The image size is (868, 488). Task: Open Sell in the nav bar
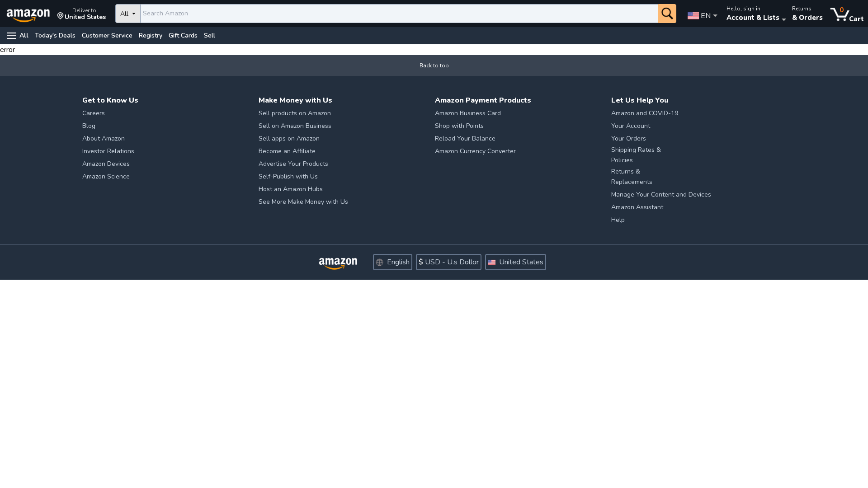pos(209,36)
